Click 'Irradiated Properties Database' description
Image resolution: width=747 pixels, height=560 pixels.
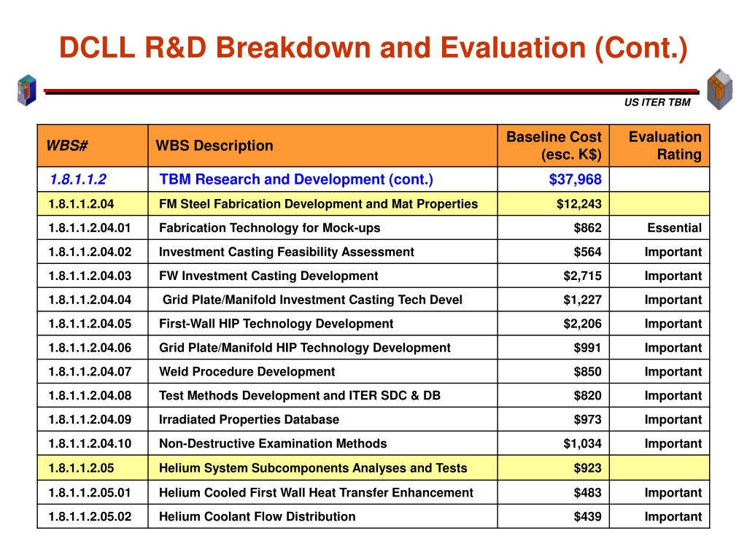click(x=249, y=419)
